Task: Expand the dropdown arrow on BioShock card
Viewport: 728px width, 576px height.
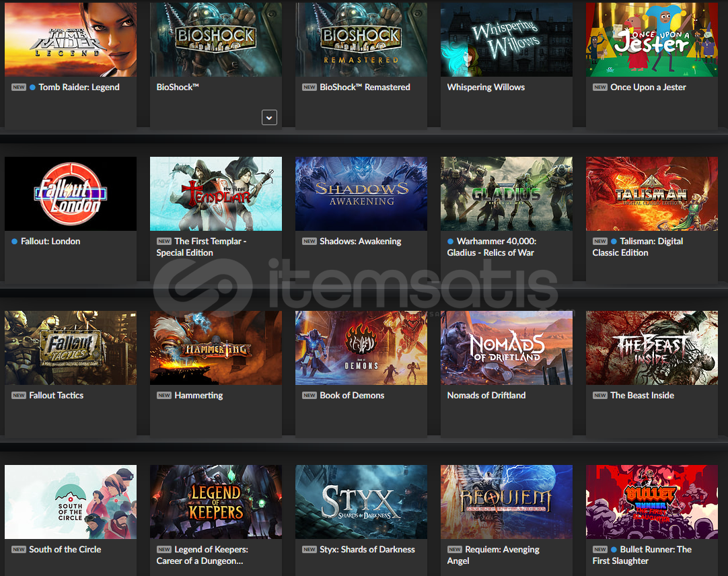Action: pyautogui.click(x=269, y=118)
